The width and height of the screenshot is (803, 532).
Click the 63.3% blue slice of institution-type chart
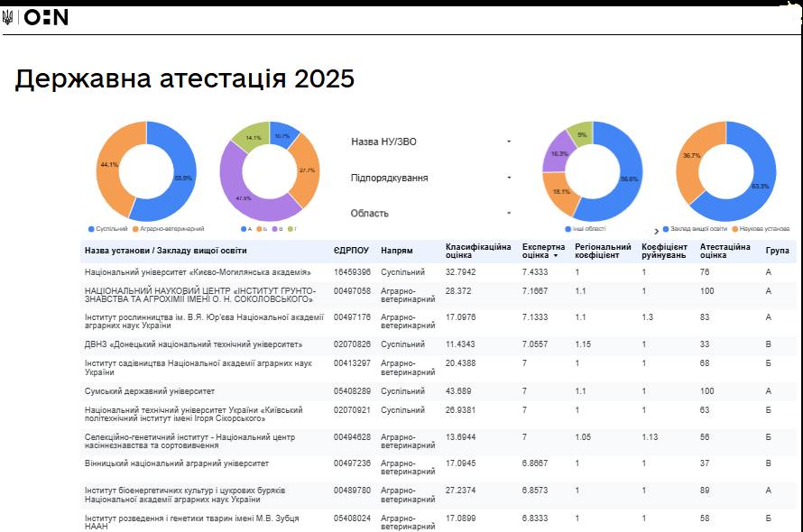(x=760, y=187)
